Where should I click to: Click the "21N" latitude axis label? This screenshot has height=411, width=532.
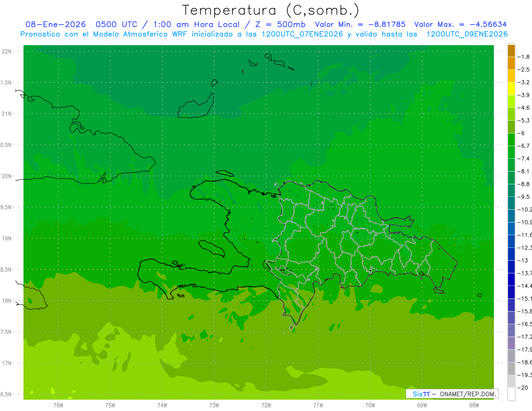pos(7,114)
